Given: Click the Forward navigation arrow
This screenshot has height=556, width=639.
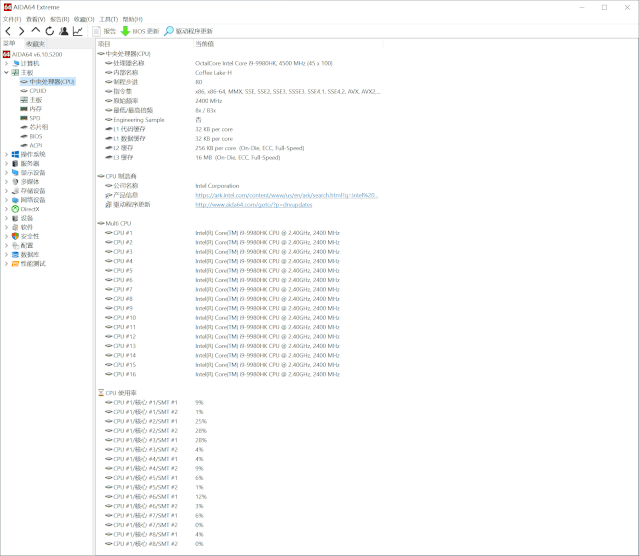Looking at the screenshot, I should click(22, 31).
